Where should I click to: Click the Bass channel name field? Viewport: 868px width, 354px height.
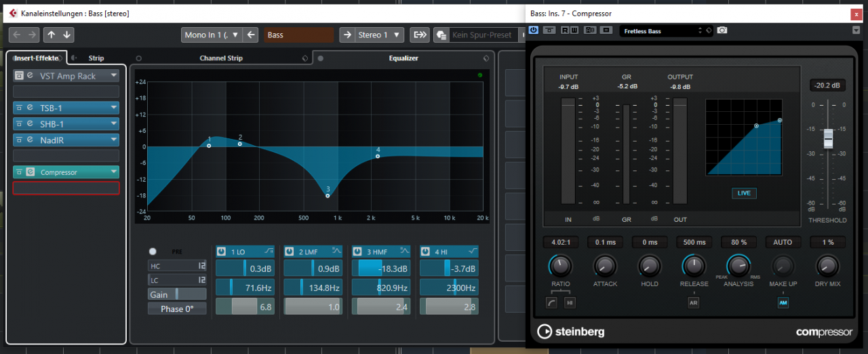click(x=298, y=35)
